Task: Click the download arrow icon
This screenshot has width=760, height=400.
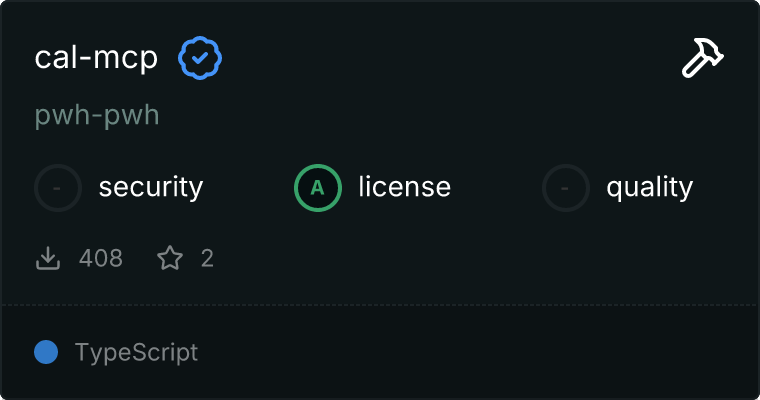Action: [x=48, y=259]
